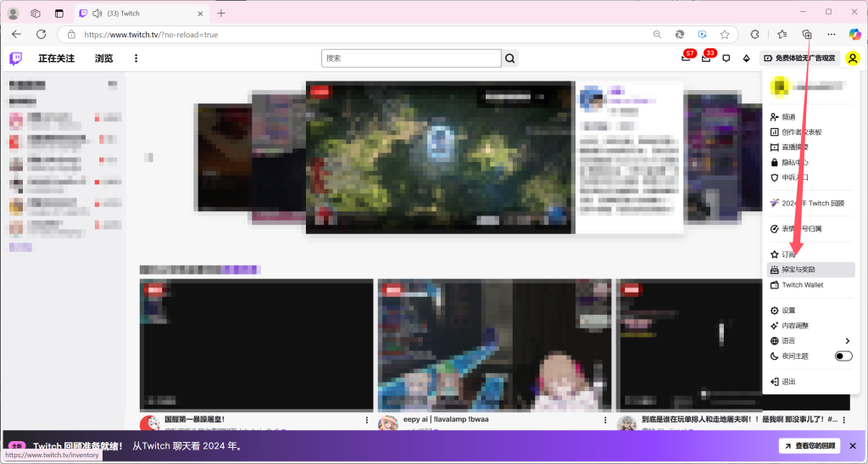
Task: Open 创作者仪表板 from the menu
Action: coord(810,131)
